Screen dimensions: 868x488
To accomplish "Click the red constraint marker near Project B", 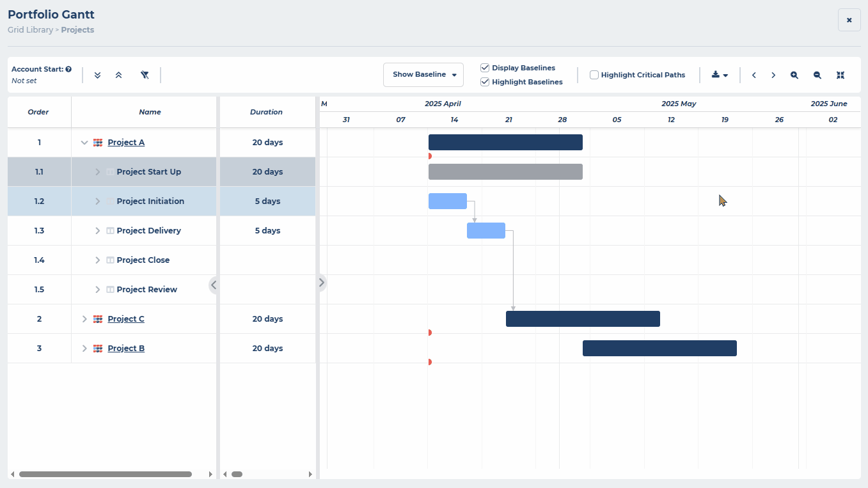I will 430,361.
